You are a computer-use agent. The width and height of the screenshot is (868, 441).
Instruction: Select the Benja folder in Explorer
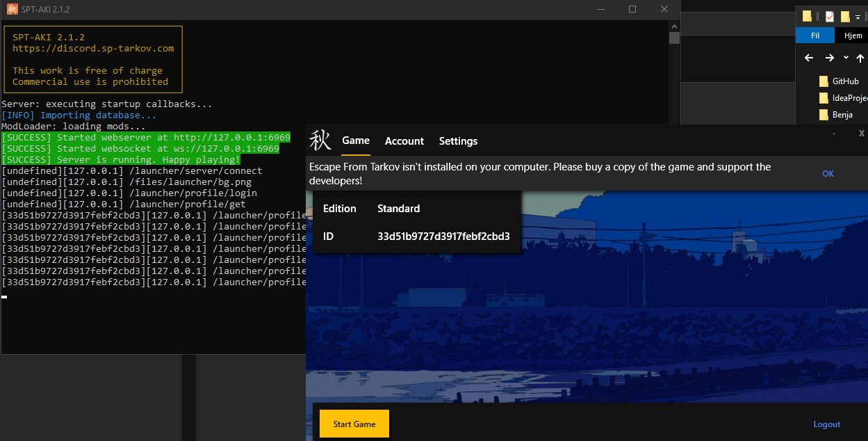pyautogui.click(x=836, y=115)
